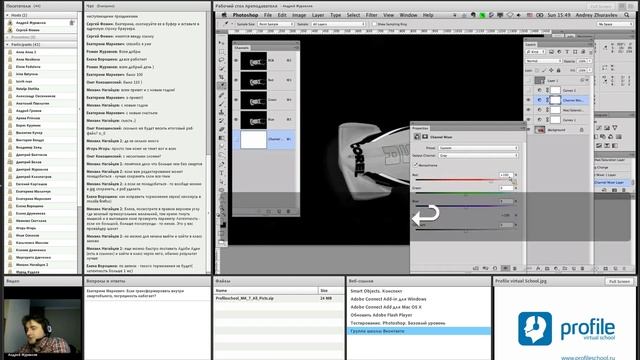Open the Sample Size dropdown in options bar
This screenshot has width=640, height=360.
tap(276, 24)
